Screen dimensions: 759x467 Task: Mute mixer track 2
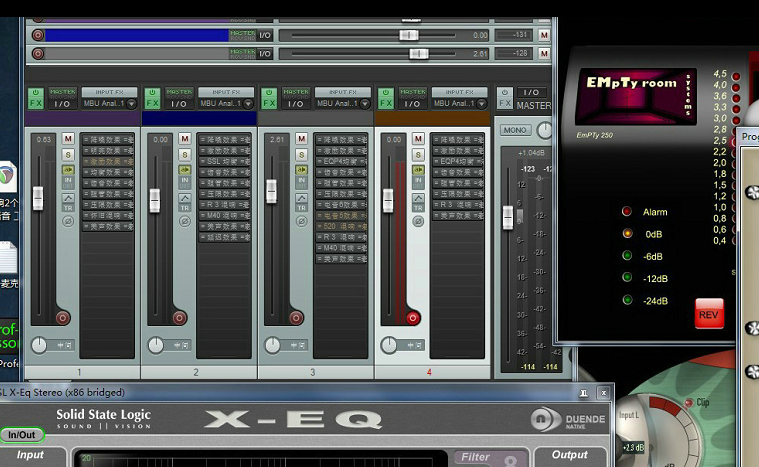[x=184, y=139]
